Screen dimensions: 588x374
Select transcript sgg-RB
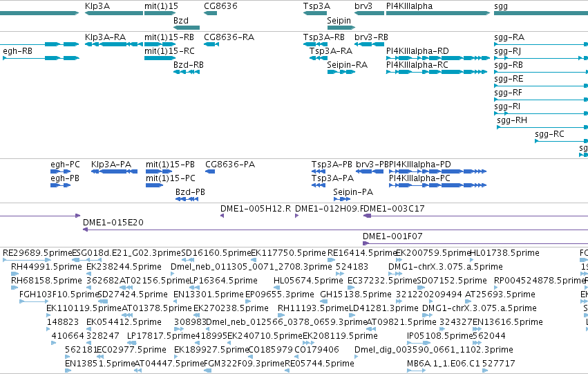pos(541,72)
